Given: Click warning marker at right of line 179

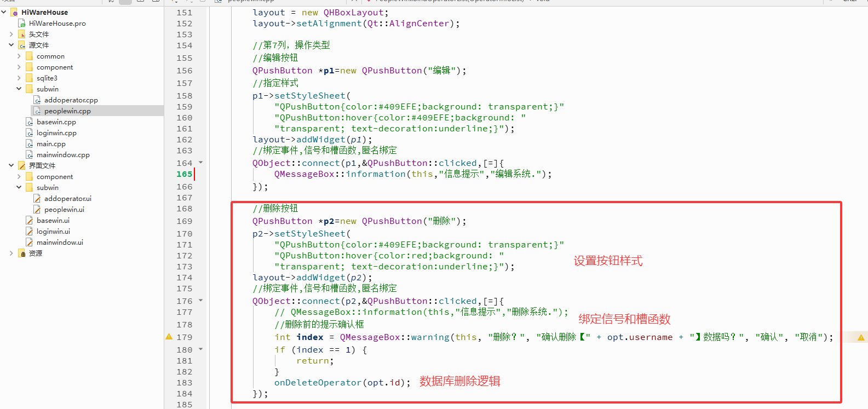Looking at the screenshot, I should pos(861,337).
